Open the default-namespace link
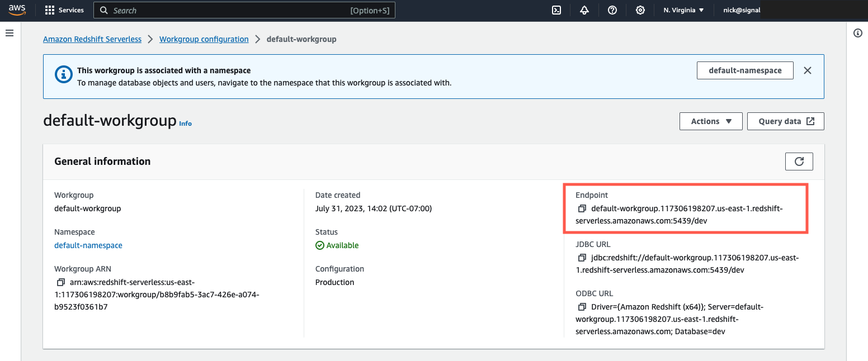Viewport: 868px width, 361px height. [88, 245]
